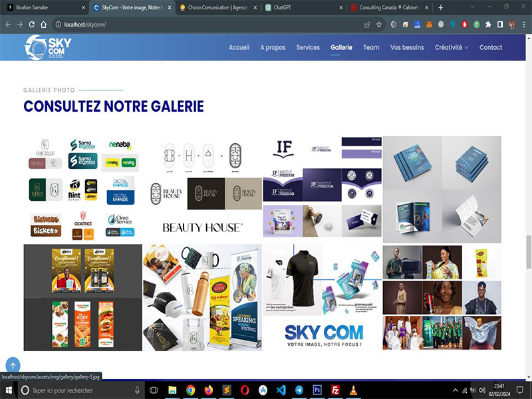Image resolution: width=532 pixels, height=399 pixels.
Task: Open the polo shirts SKY COM image
Action: tap(323, 297)
